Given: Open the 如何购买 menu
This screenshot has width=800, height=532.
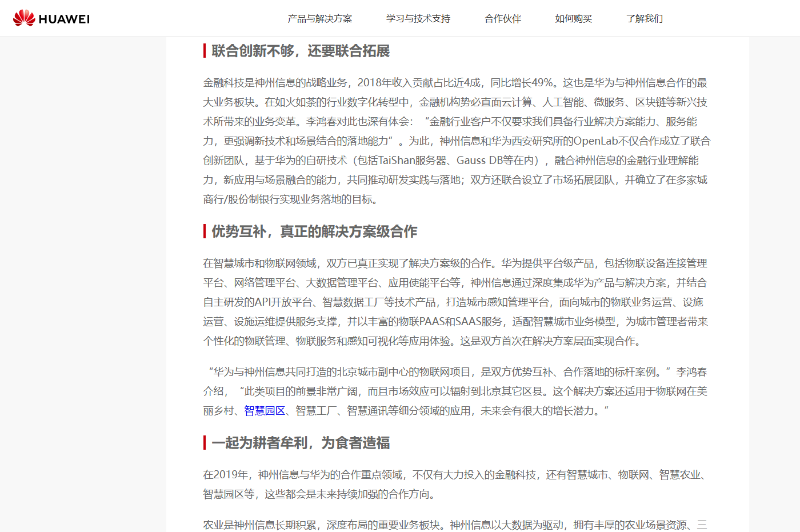Looking at the screenshot, I should [574, 19].
